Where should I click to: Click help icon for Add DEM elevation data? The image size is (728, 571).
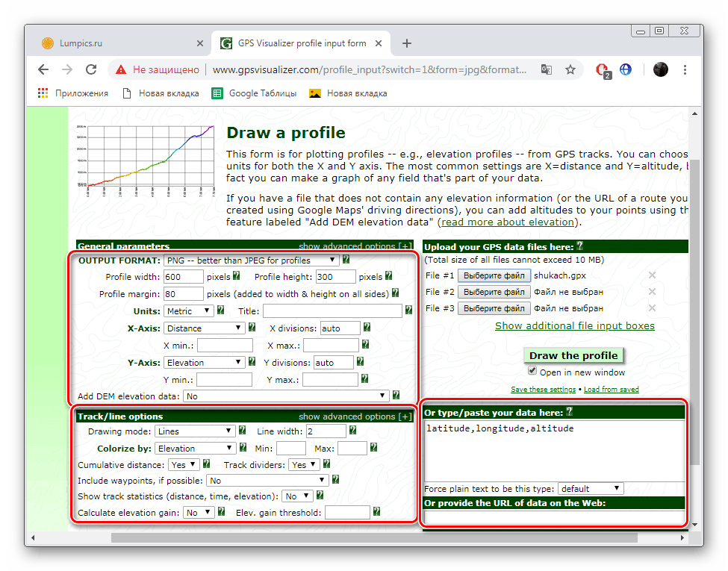tap(396, 395)
